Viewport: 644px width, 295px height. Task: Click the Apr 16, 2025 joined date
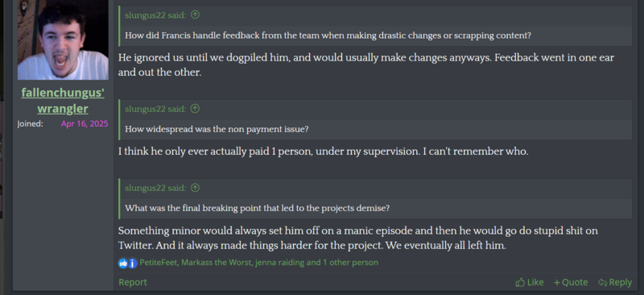85,124
